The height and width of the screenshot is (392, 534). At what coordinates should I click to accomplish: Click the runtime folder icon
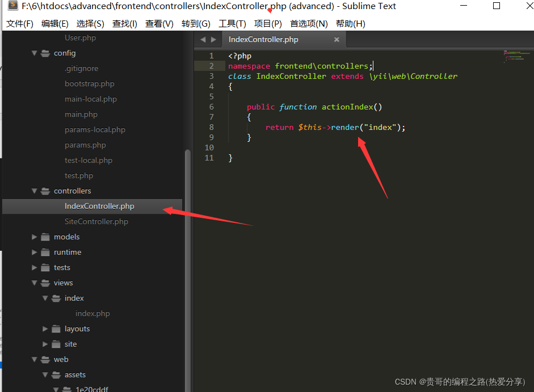(45, 252)
